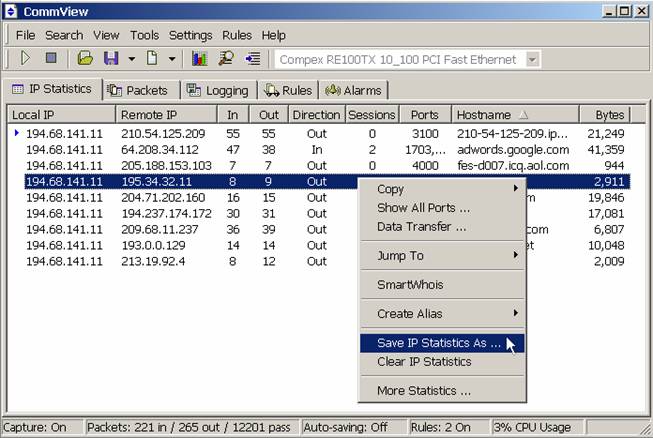653x438 pixels.
Task: Select Clear IP Statistics in context menu
Action: click(424, 362)
